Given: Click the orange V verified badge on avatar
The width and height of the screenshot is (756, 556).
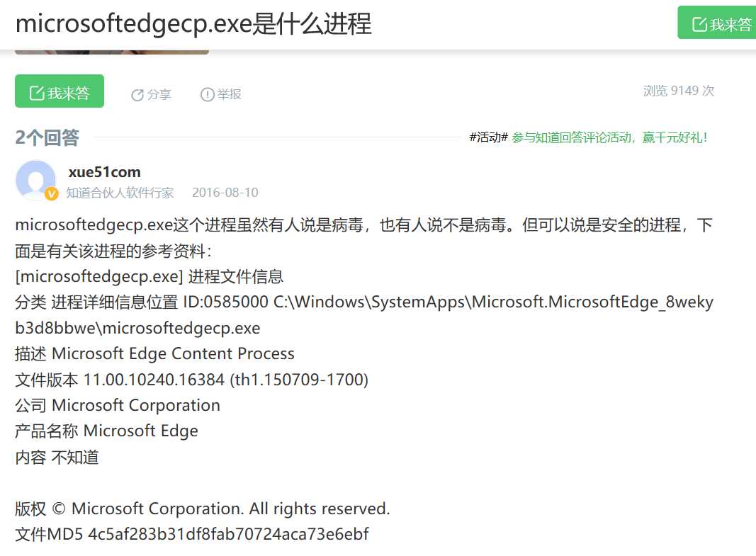Looking at the screenshot, I should click(x=52, y=193).
